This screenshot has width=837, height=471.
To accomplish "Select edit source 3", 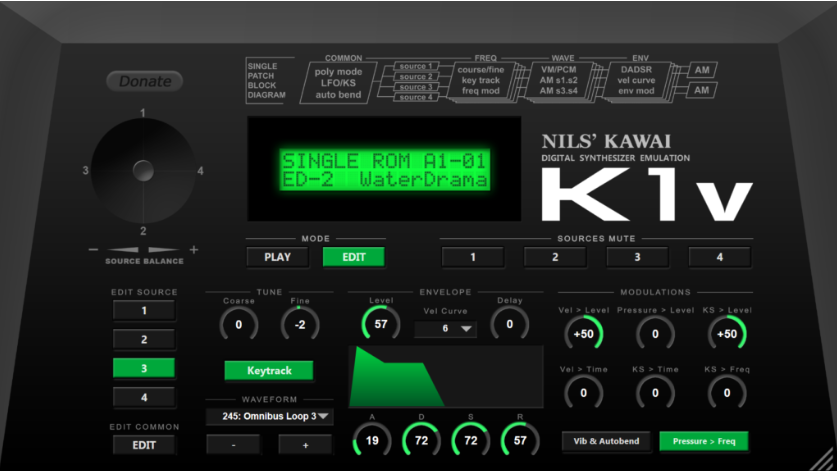I will click(144, 368).
